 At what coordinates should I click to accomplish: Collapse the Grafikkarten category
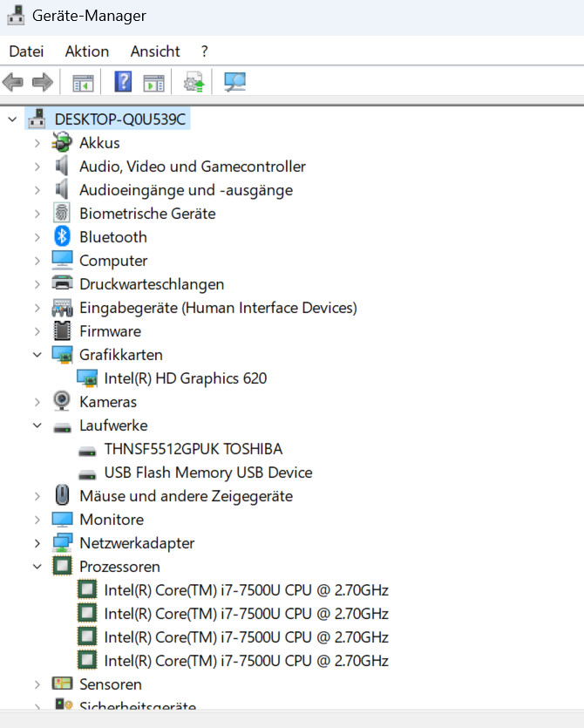[x=37, y=355]
